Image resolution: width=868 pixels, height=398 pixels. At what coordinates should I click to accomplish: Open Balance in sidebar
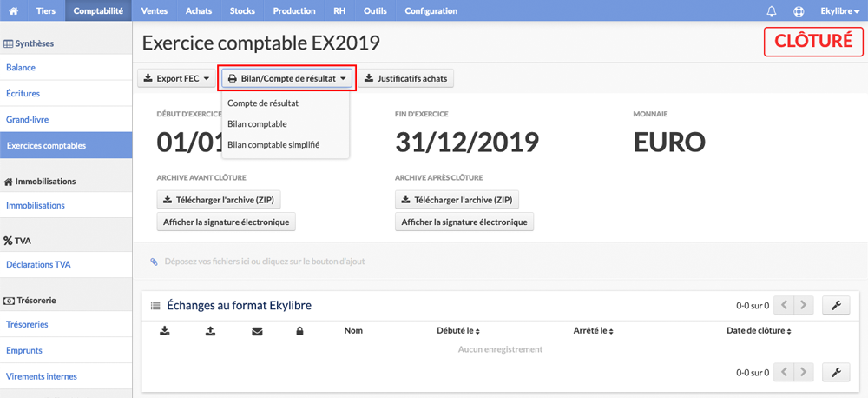[66, 68]
